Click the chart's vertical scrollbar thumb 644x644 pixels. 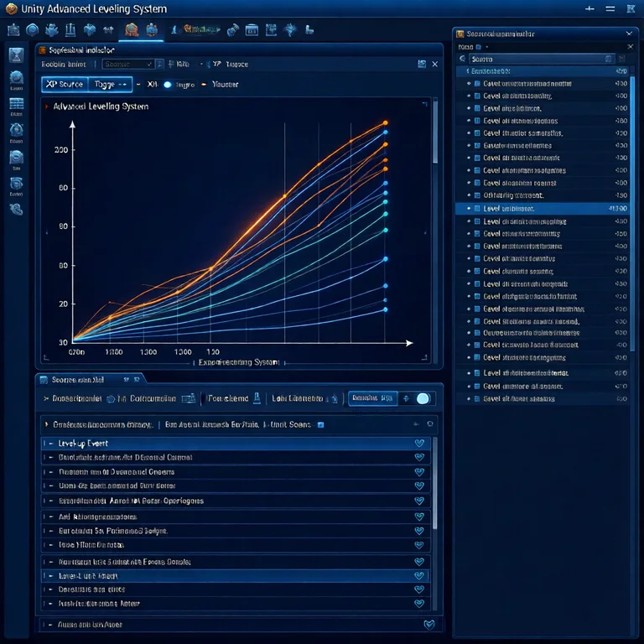click(435, 132)
